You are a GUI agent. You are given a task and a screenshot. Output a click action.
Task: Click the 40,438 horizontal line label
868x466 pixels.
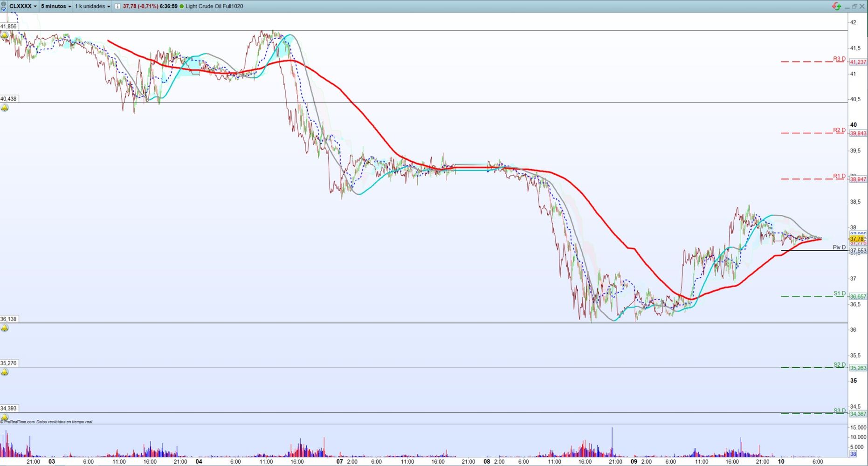[x=8, y=99]
